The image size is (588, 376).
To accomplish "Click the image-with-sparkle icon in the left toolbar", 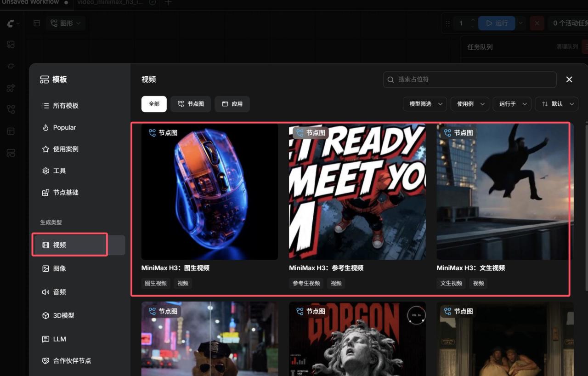I will click(x=11, y=45).
